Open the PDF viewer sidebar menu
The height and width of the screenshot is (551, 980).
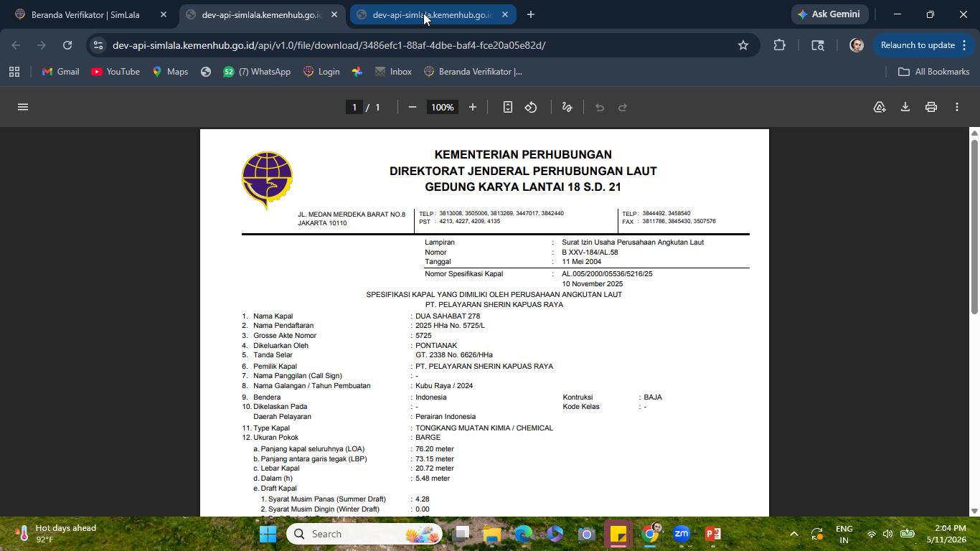click(x=23, y=107)
